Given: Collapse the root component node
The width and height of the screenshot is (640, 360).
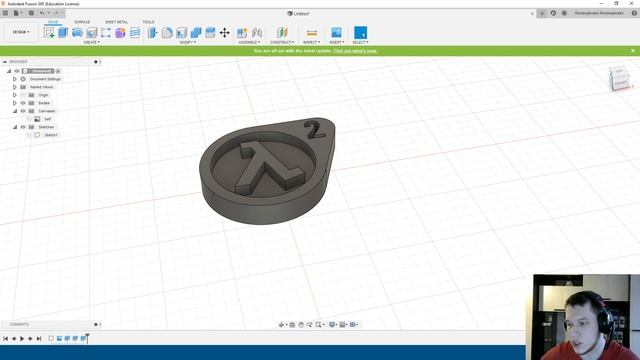Looking at the screenshot, I should click(9, 71).
